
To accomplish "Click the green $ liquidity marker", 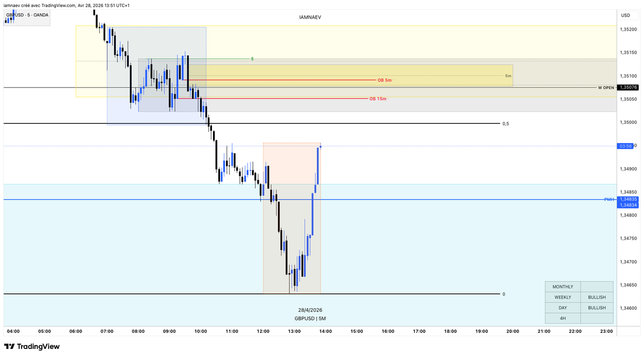I will tap(252, 58).
